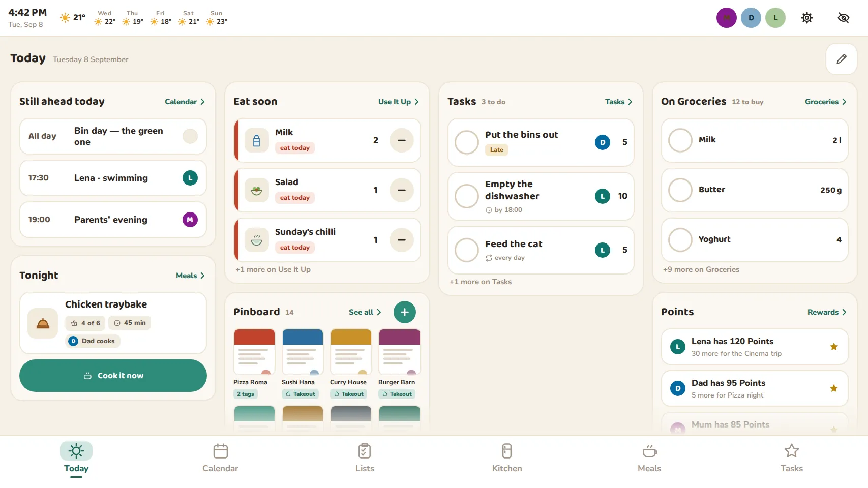Switch to Tasks tab in bottom bar
868x488 pixels.
[792, 458]
